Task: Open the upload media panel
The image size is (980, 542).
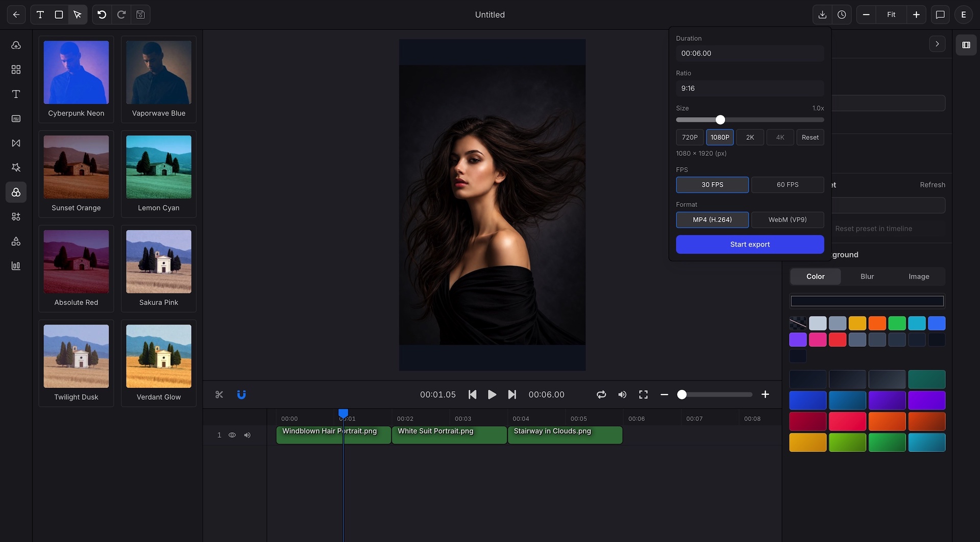Action: coord(16,45)
